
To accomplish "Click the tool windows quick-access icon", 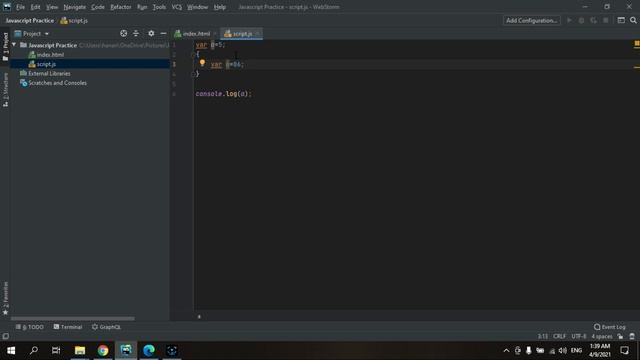I will [x=5, y=336].
